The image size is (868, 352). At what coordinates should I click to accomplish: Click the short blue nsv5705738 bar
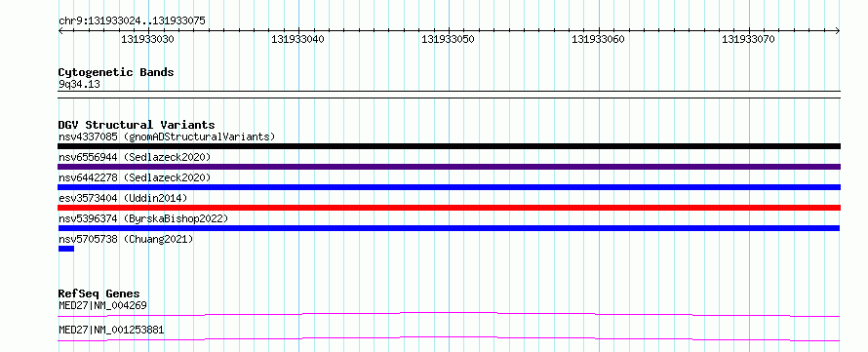coord(66,249)
